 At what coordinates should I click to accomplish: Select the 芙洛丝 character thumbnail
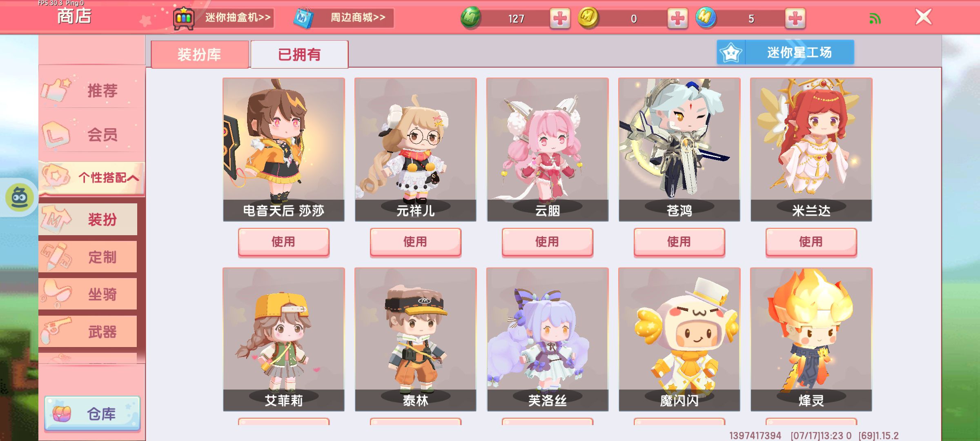[x=548, y=339]
